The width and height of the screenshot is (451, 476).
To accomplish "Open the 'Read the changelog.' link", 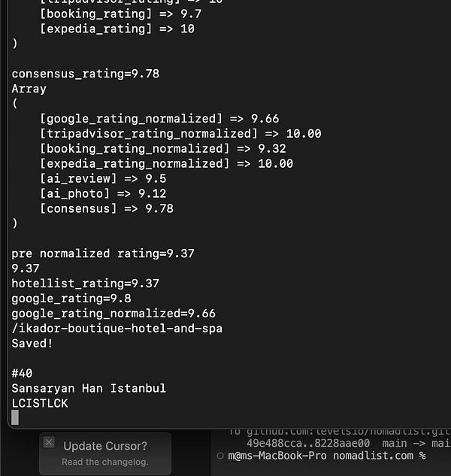I will click(105, 462).
